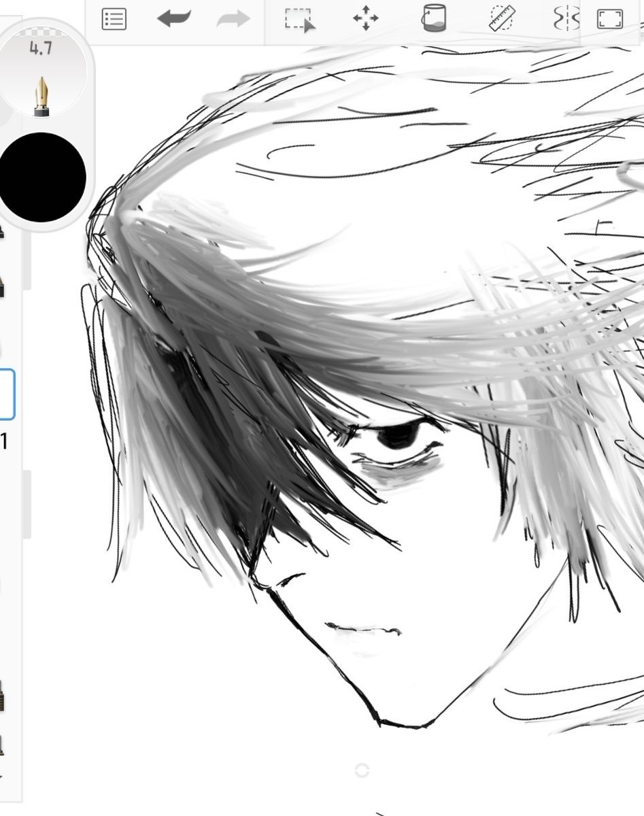The image size is (644, 816).
Task: Open the black color puck
Action: point(42,177)
